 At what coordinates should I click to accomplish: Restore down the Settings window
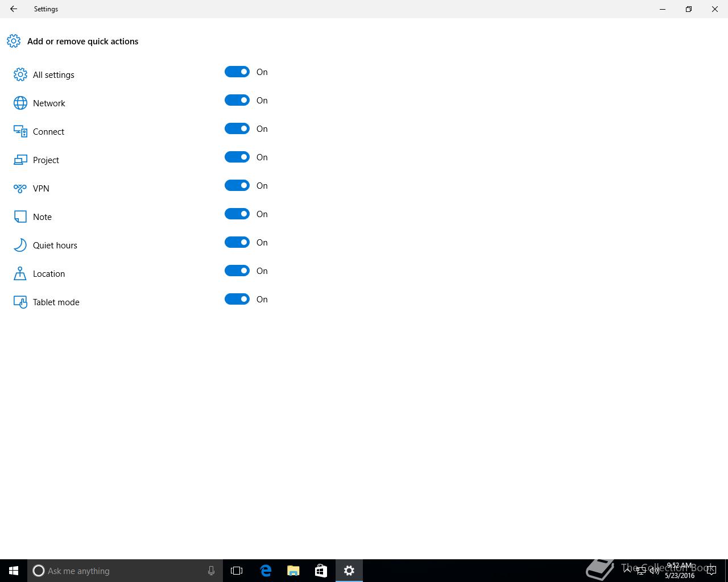[689, 9]
